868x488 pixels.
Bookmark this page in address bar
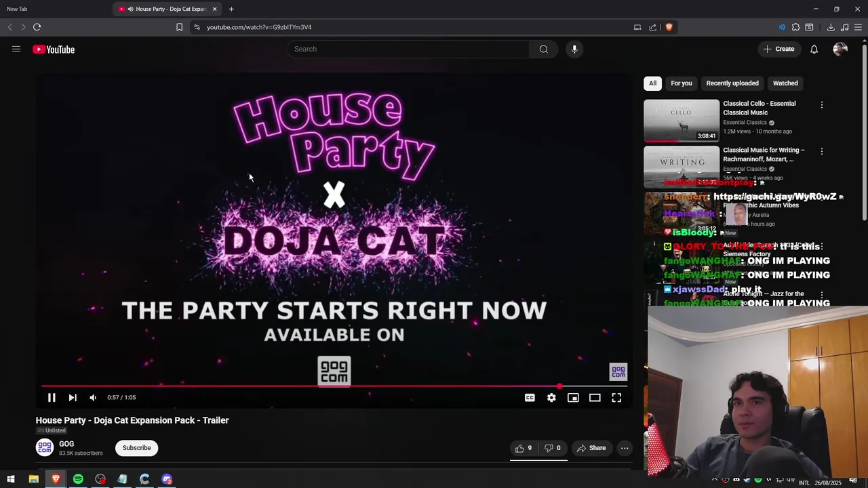tap(179, 27)
